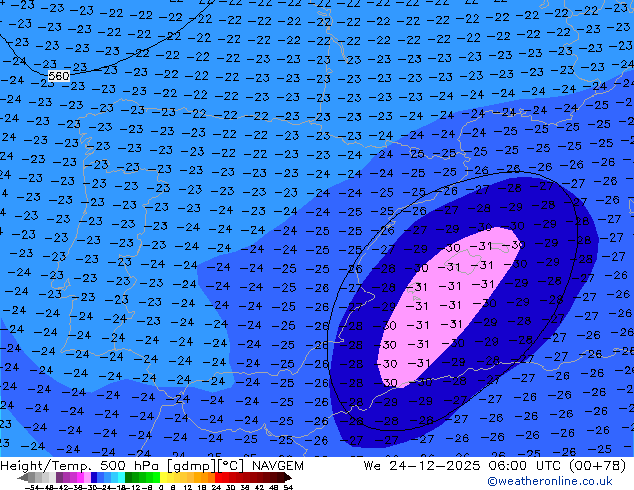Pick the dark purple legend swatch

59,477
